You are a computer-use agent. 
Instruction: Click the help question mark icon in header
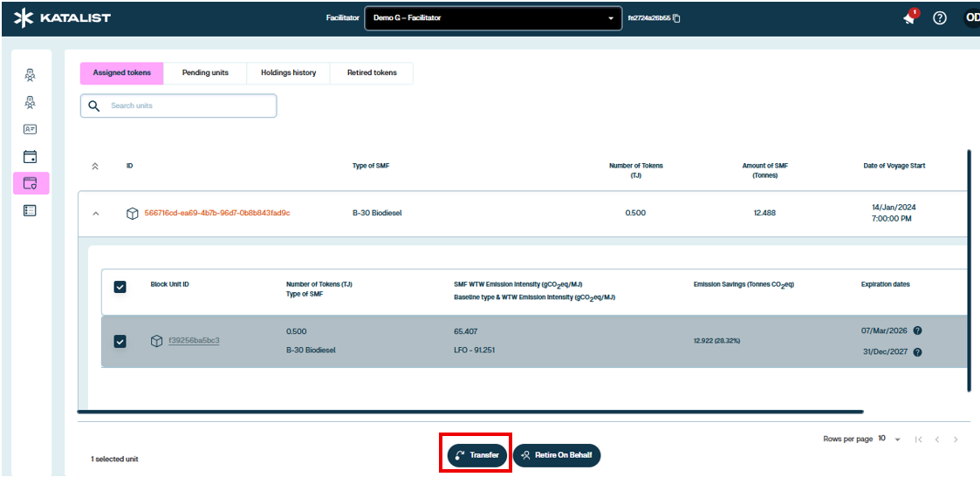[x=940, y=18]
